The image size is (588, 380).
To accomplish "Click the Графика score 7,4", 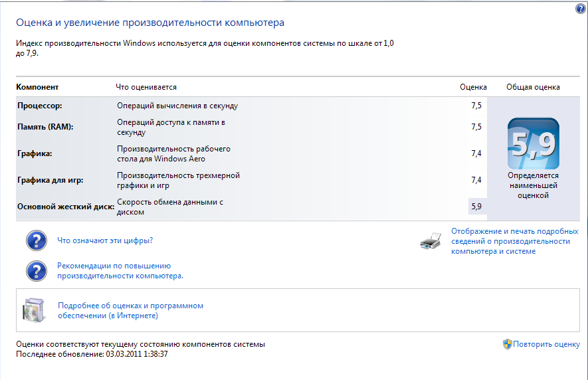I will [x=476, y=153].
